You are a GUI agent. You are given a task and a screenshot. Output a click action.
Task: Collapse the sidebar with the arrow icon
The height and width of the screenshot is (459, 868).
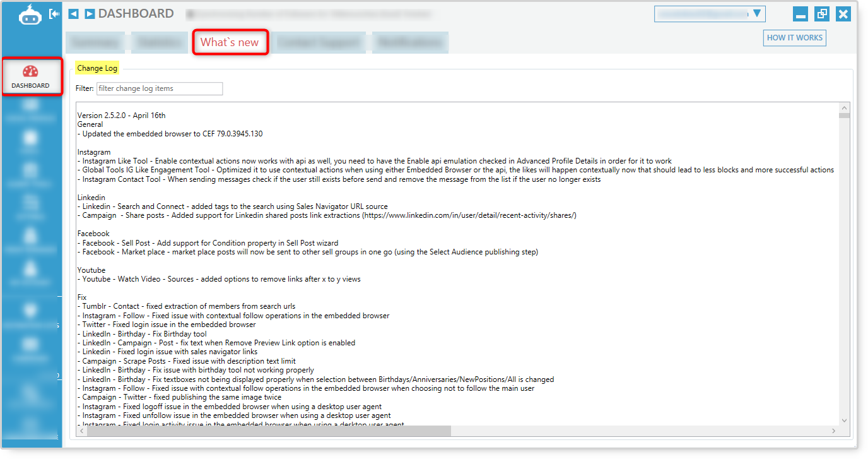[x=54, y=14]
